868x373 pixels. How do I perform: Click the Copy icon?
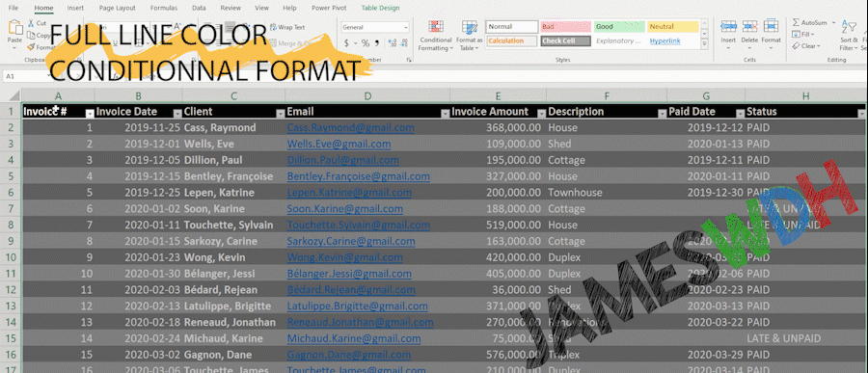pyautogui.click(x=31, y=36)
